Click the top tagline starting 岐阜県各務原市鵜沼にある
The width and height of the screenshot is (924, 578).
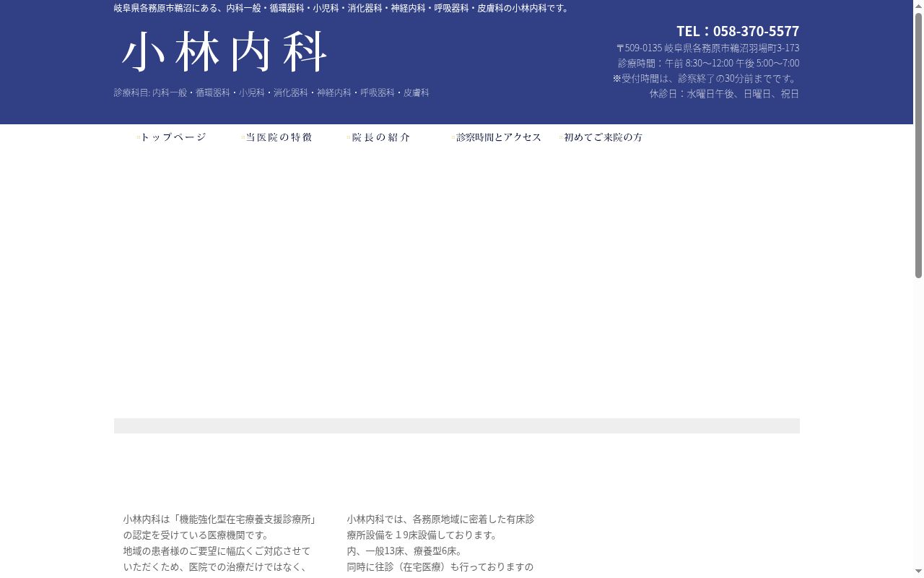[x=343, y=8]
